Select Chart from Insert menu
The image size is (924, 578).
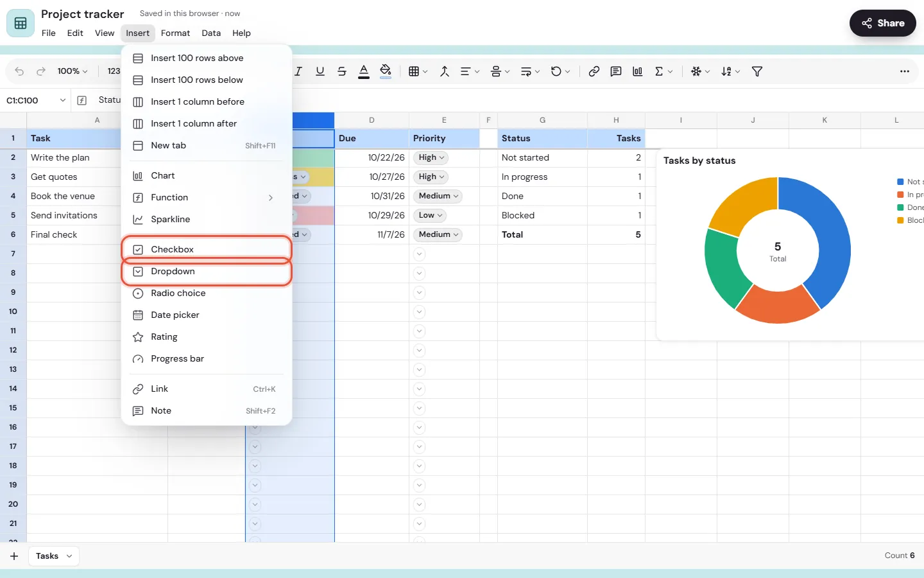pyautogui.click(x=207, y=175)
